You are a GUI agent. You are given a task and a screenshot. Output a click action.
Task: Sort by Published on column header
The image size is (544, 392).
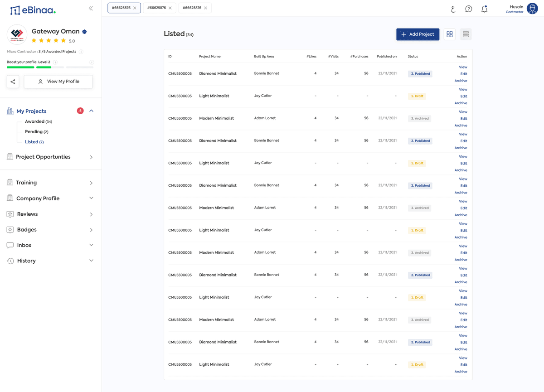(387, 57)
